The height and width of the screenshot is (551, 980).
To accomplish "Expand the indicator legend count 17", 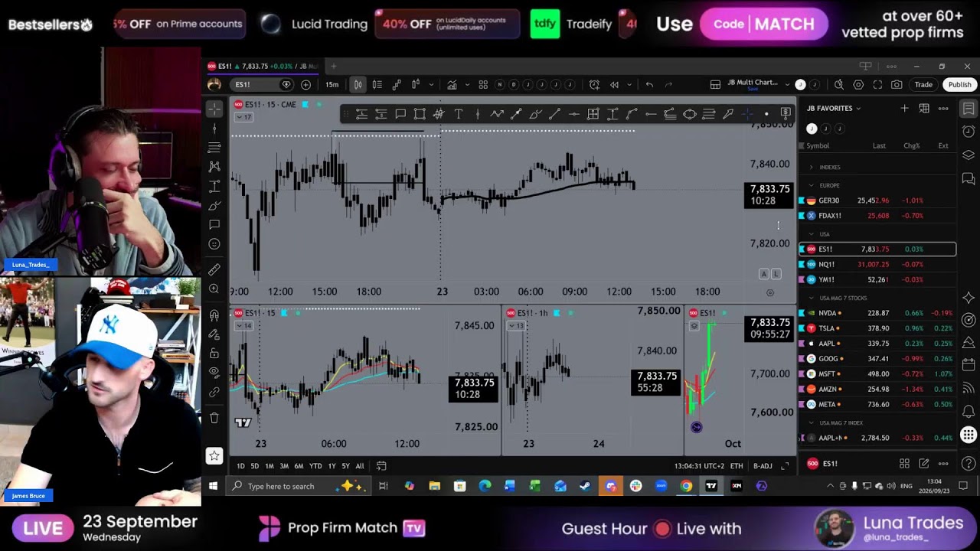I will point(244,117).
